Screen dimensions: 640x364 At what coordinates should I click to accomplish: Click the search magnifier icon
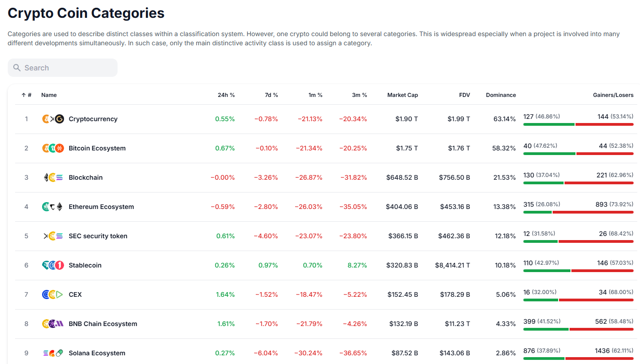point(17,68)
